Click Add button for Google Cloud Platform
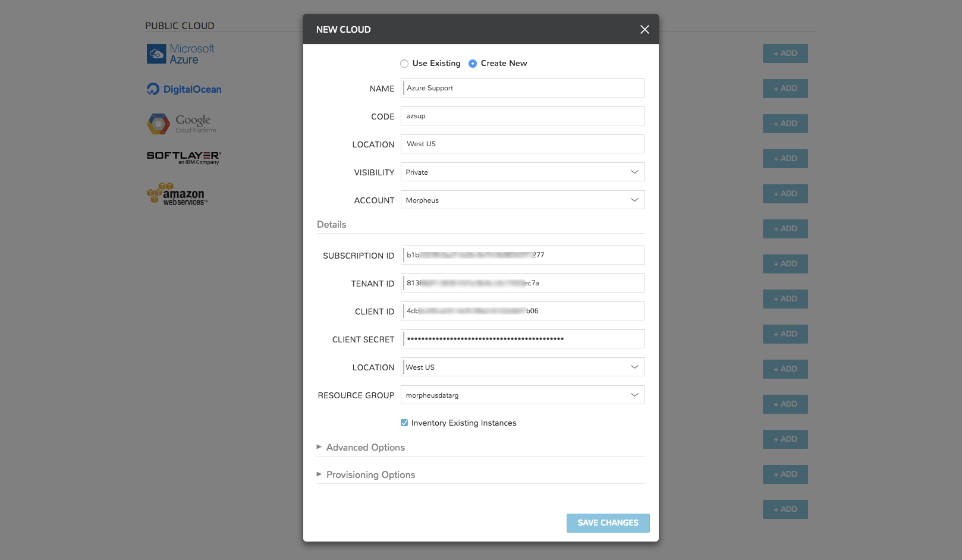Screen dimensions: 962x560 (785, 124)
